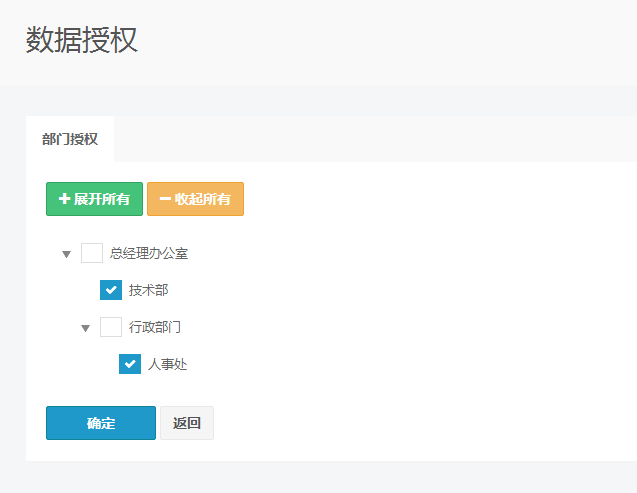Switch to the 部门授权 tab
This screenshot has height=493, width=637.
pos(70,139)
